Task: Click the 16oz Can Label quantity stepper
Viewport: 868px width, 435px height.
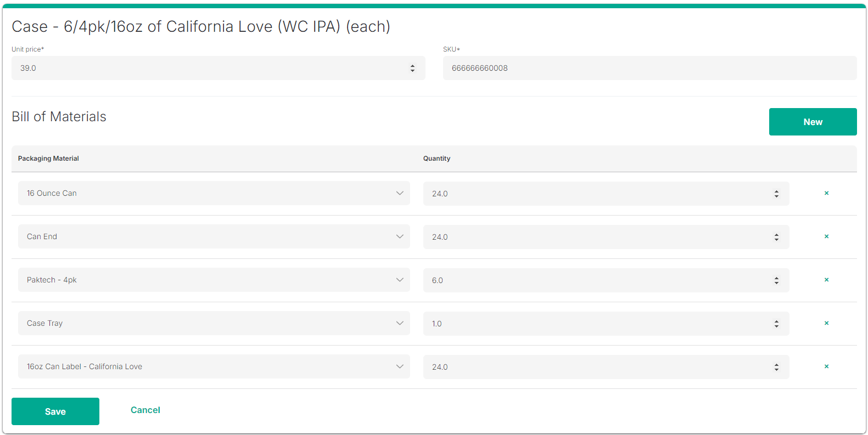Action: click(776, 367)
